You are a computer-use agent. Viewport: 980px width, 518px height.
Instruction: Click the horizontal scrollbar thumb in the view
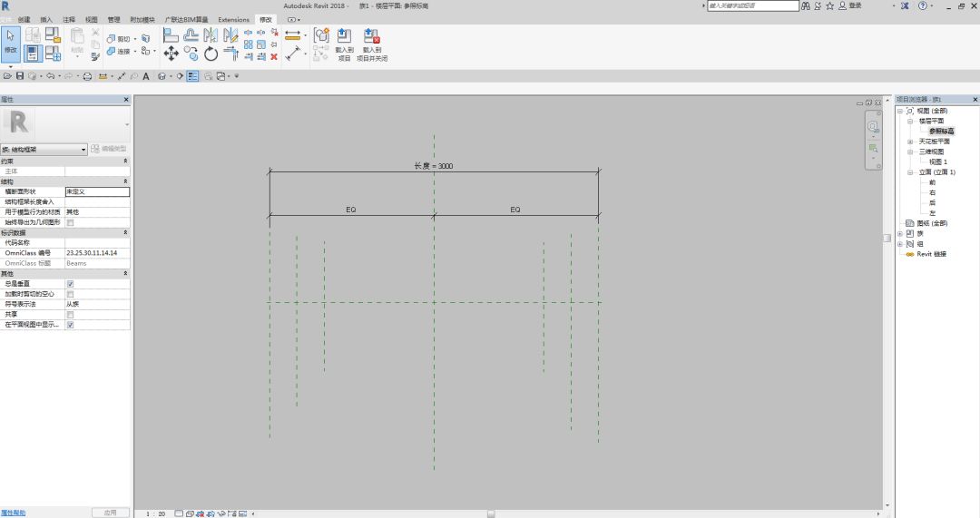[491, 513]
